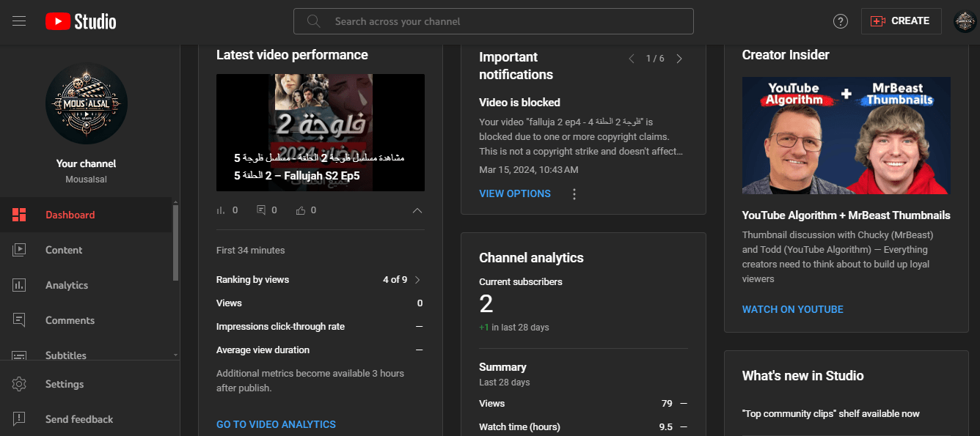Click the comments count icon under latest video
The width and height of the screenshot is (980, 436).
261,210
